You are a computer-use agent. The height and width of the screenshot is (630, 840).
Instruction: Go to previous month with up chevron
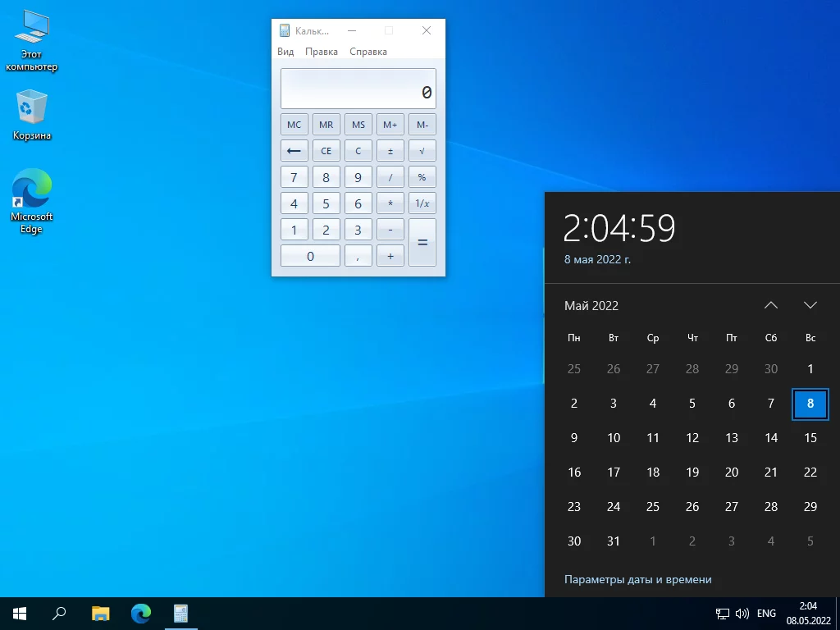tap(771, 305)
